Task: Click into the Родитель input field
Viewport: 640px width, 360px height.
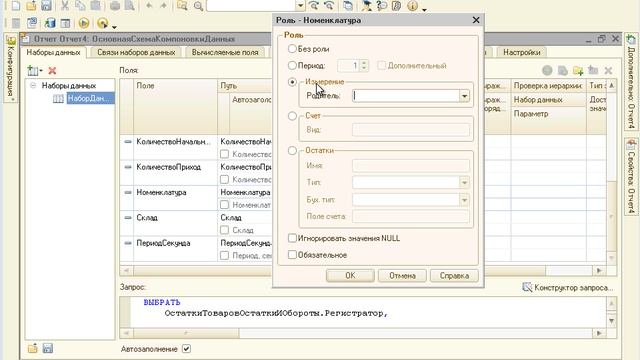Action: (x=406, y=96)
